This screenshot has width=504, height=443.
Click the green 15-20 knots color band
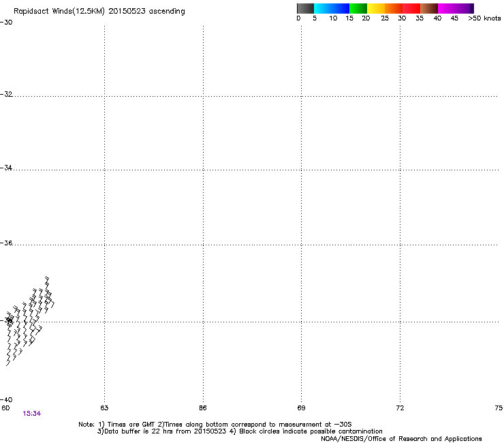coord(358,8)
